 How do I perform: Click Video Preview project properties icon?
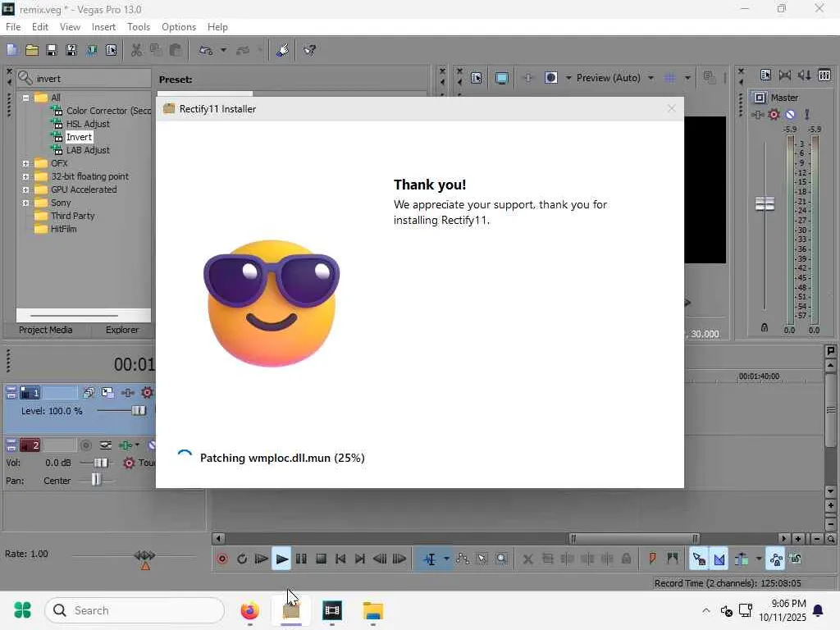coord(477,78)
